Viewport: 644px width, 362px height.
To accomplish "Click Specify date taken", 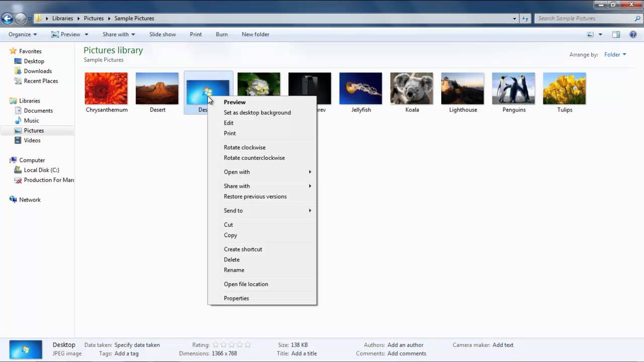I will (x=137, y=345).
